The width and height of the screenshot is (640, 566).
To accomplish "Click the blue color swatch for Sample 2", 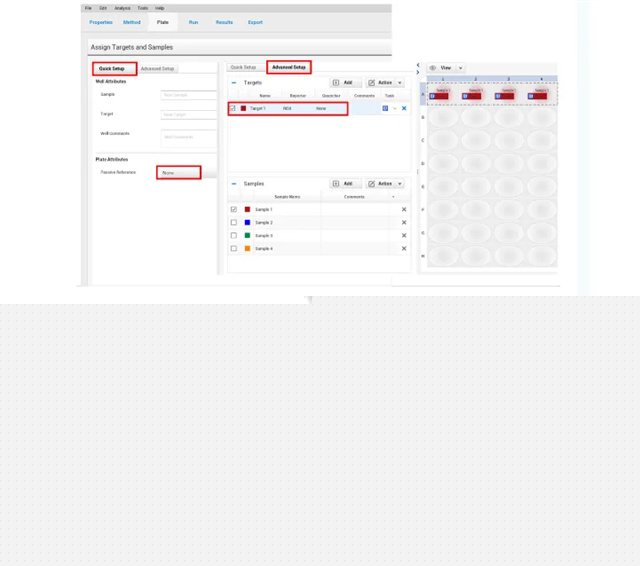I will (x=247, y=222).
